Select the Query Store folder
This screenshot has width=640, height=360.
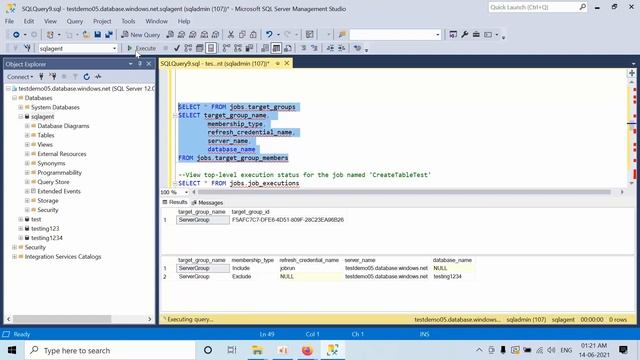pos(53,182)
